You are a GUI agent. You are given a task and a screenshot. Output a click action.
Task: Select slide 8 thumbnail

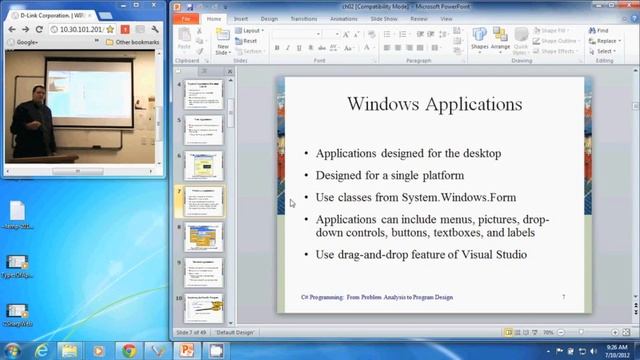coord(204,237)
